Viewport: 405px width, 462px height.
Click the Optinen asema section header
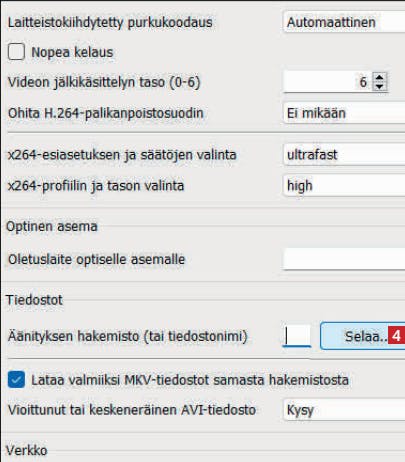click(52, 226)
